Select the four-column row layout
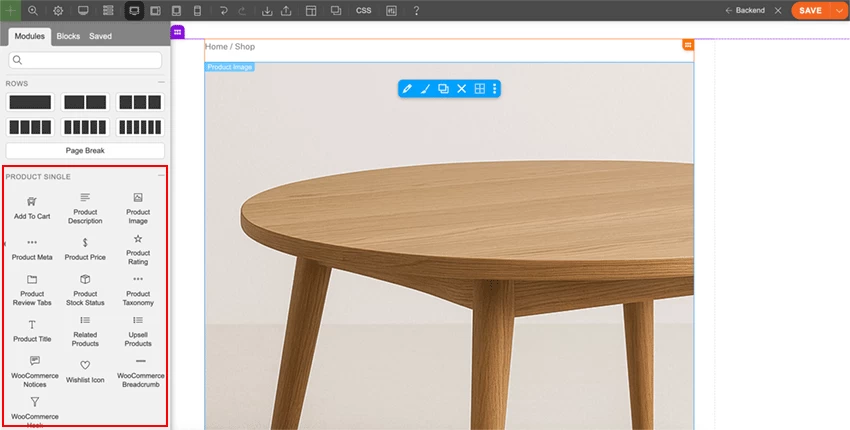 tap(30, 127)
